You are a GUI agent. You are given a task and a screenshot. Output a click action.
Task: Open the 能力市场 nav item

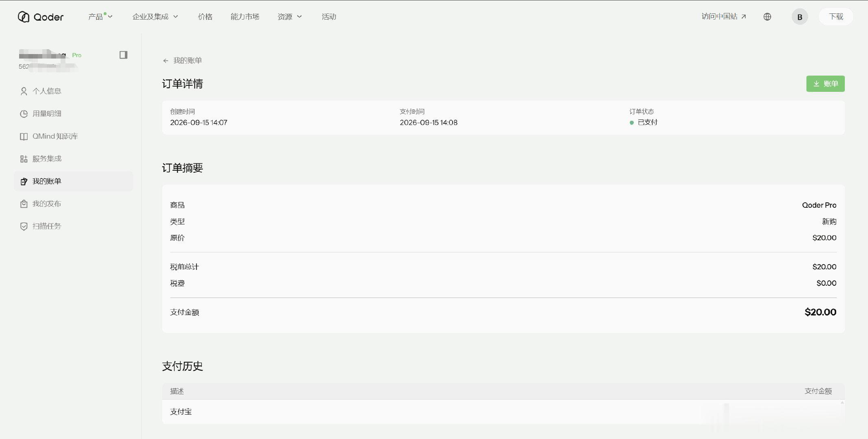click(245, 17)
